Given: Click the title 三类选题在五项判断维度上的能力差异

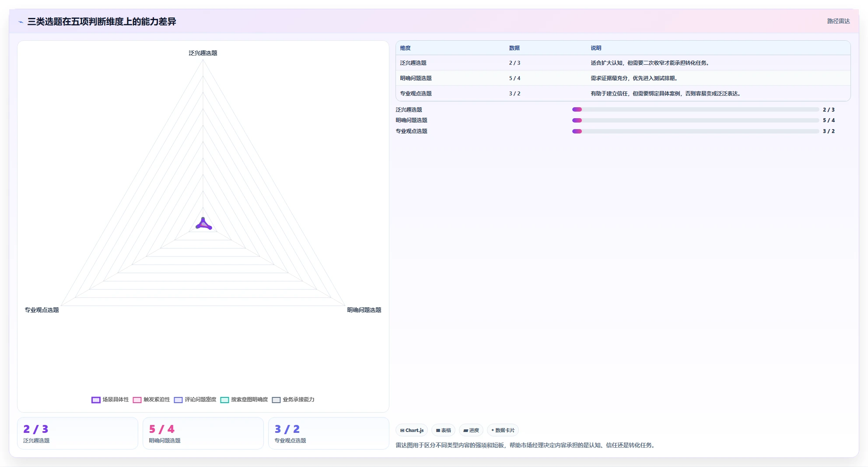Looking at the screenshot, I should (101, 21).
